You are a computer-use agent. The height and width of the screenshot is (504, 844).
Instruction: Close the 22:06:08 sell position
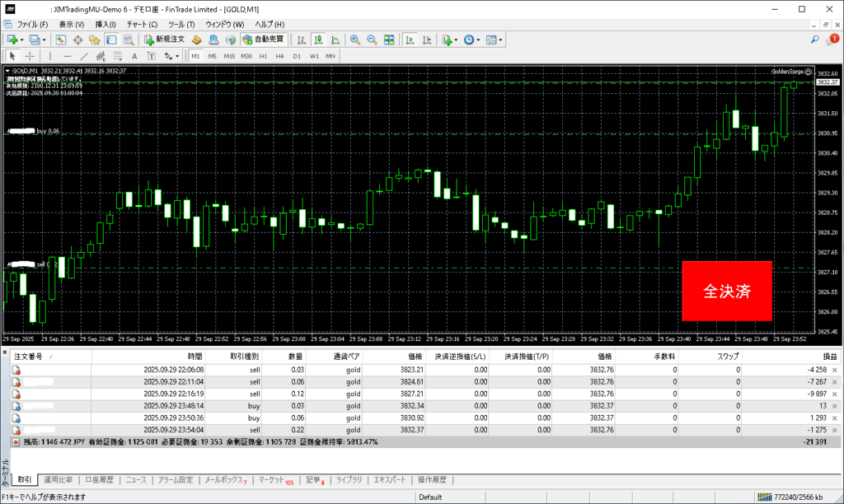(x=834, y=370)
